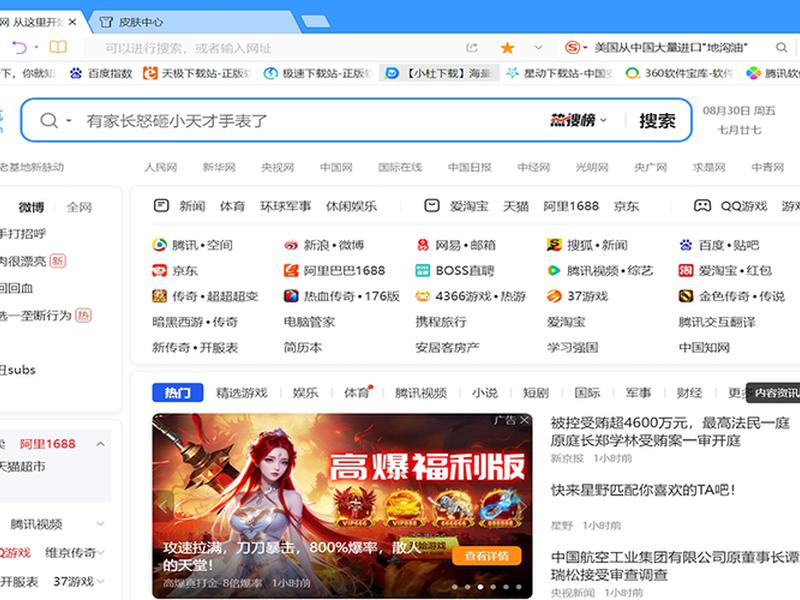Click the 内容资讯 floating label
This screenshot has width=800, height=600.
tap(773, 393)
